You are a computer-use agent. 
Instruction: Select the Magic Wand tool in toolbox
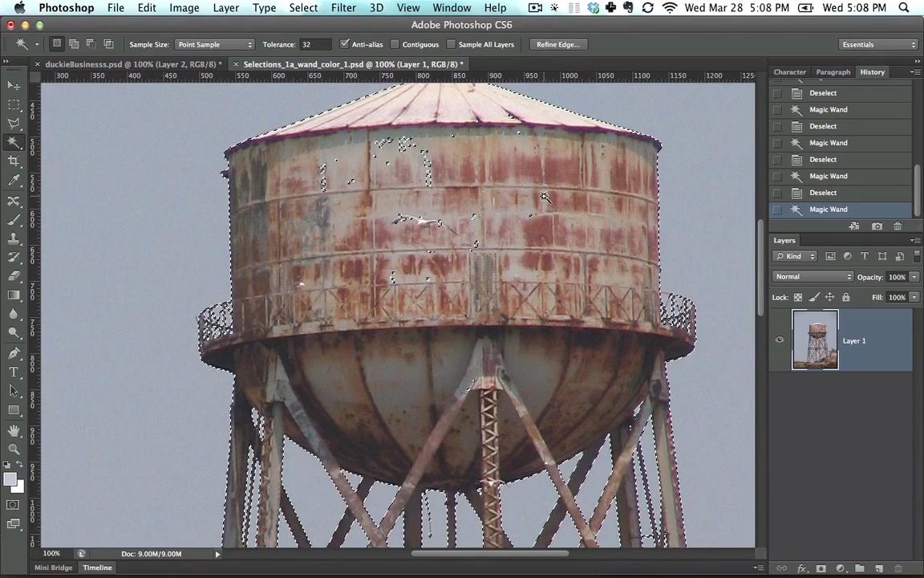(x=14, y=142)
